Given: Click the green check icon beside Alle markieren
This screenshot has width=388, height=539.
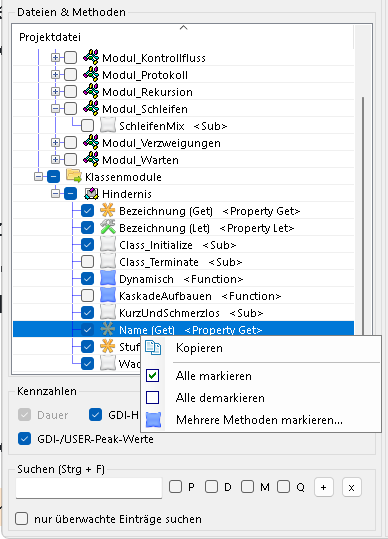Looking at the screenshot, I should click(x=153, y=375).
